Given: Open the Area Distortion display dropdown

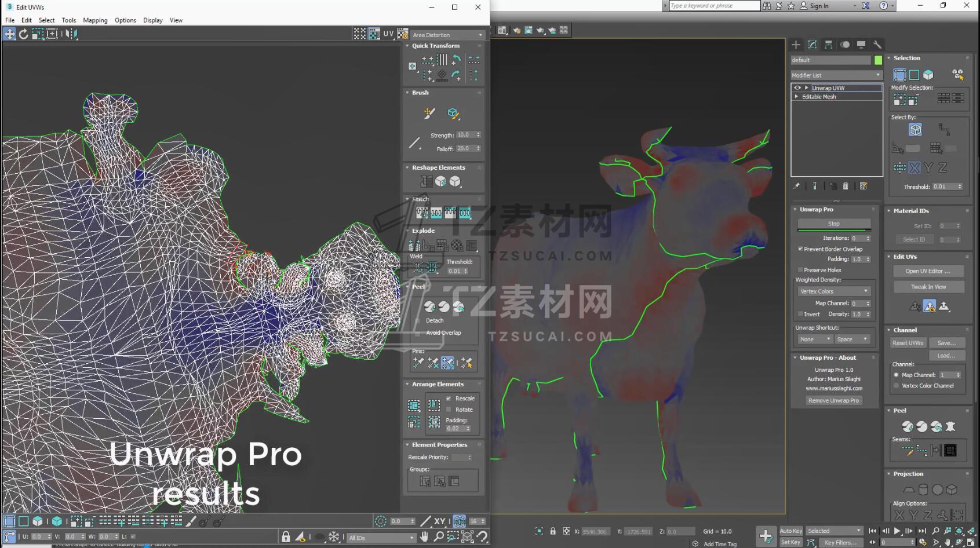Looking at the screenshot, I should click(x=447, y=35).
